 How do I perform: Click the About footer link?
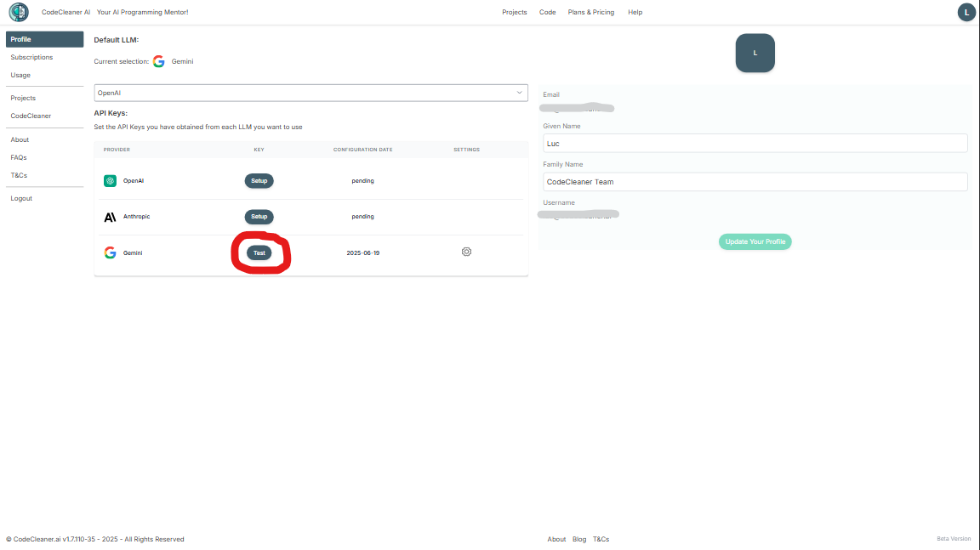tap(556, 540)
